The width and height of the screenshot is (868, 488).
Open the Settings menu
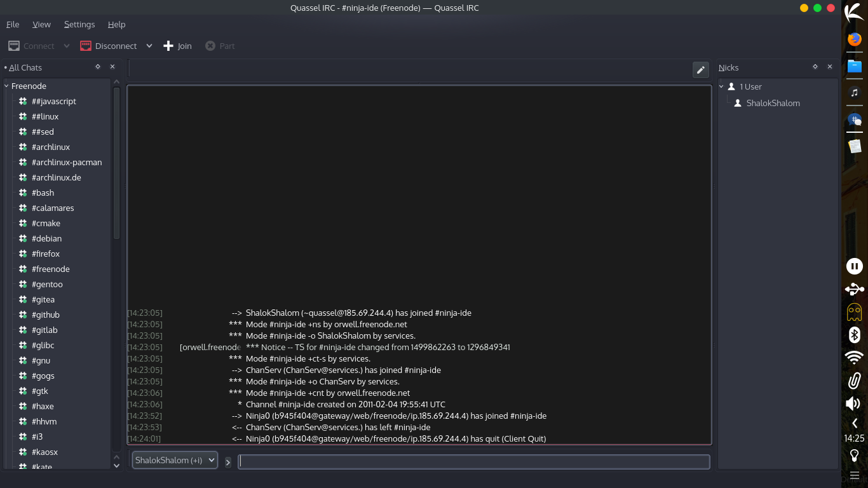point(79,24)
